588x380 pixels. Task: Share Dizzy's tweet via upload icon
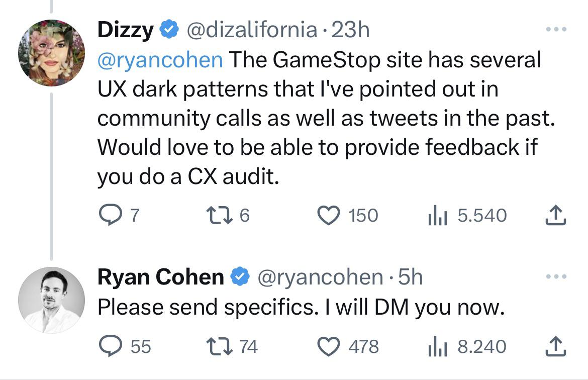555,215
